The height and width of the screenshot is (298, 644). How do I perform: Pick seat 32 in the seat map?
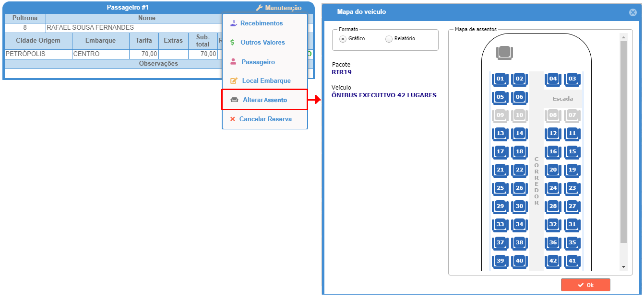pos(553,225)
